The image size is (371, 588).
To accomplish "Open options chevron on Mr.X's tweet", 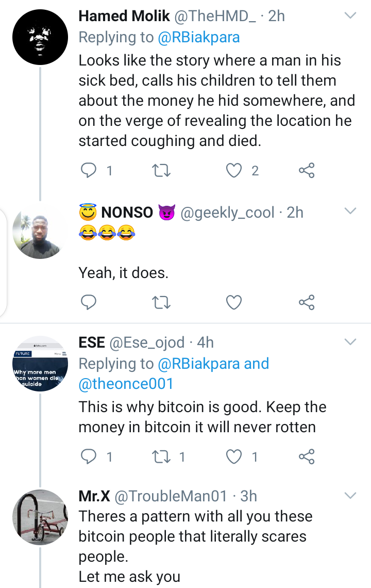I will (x=350, y=496).
